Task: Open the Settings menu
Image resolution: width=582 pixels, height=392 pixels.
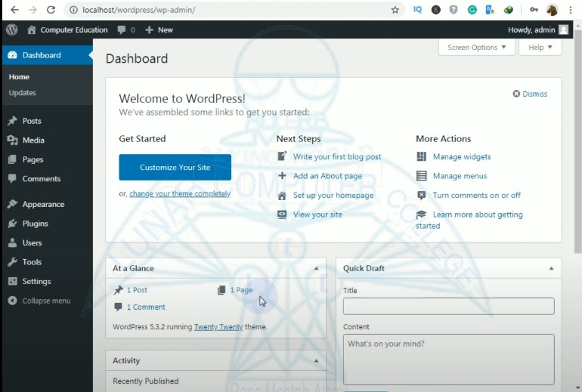Action: point(48,282)
